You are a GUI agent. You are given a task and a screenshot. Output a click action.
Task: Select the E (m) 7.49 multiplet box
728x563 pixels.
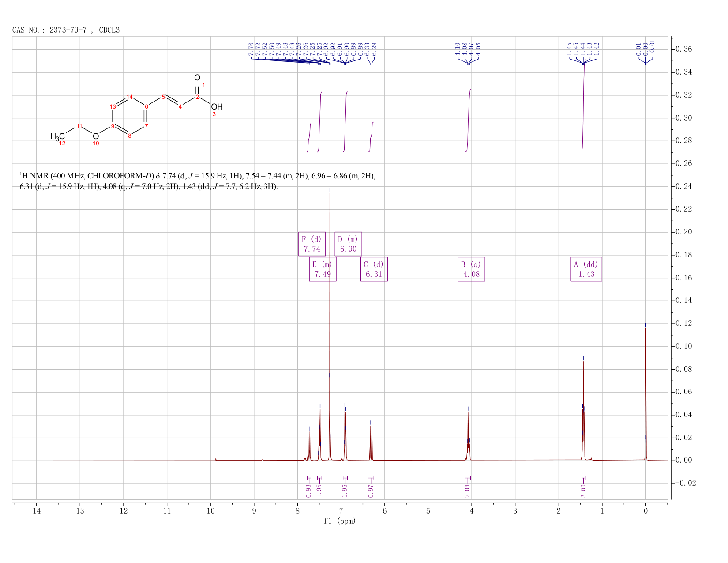tap(323, 269)
